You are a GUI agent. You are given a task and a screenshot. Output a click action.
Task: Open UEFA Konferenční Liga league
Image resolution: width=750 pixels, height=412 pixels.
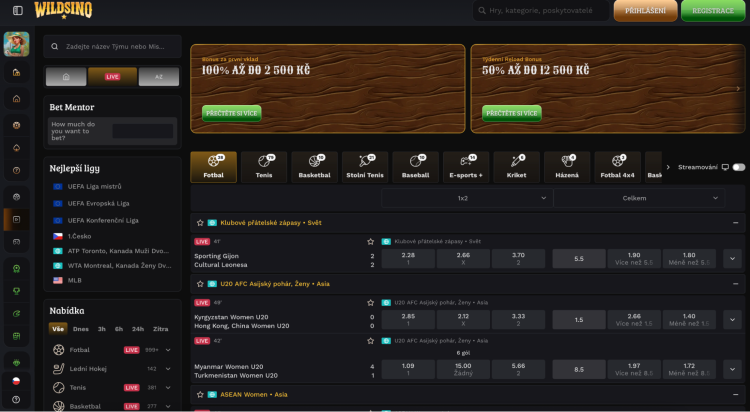103,221
